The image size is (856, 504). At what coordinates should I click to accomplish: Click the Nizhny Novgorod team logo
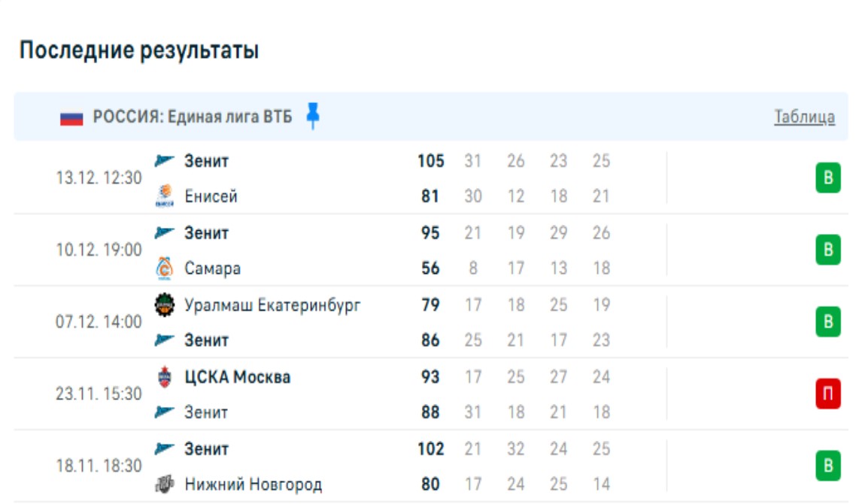click(165, 484)
